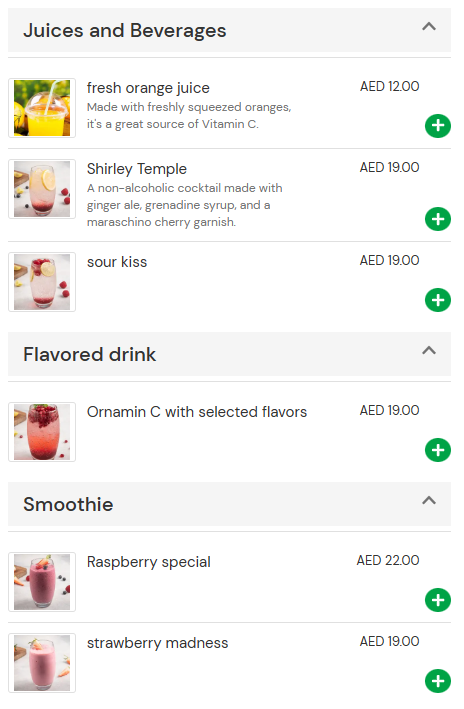
Task: View the Ornamin C drink image
Action: 42,432
